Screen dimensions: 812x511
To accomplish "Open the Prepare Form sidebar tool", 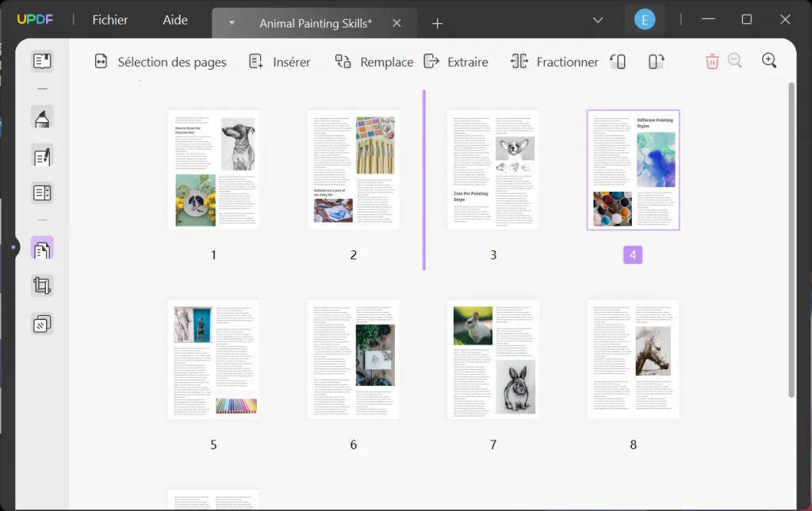I will pos(42,193).
